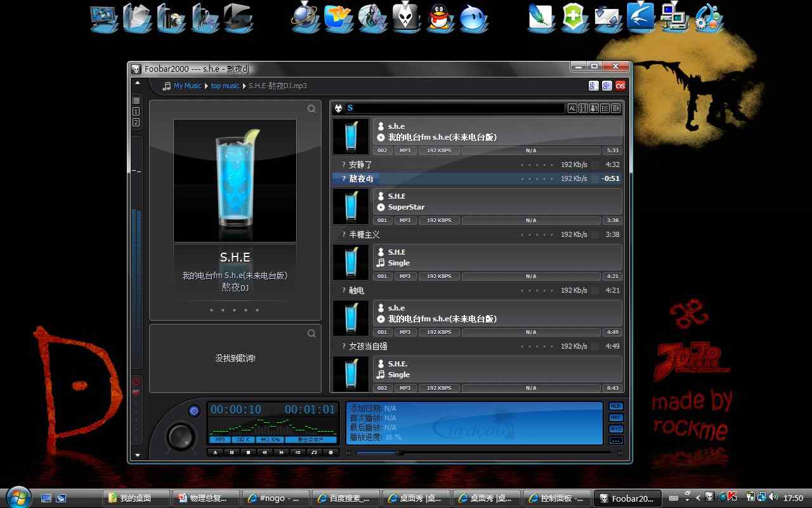Viewport: 812px width, 508px height.
Task: Click the blue round button above volume knob
Action: click(194, 411)
